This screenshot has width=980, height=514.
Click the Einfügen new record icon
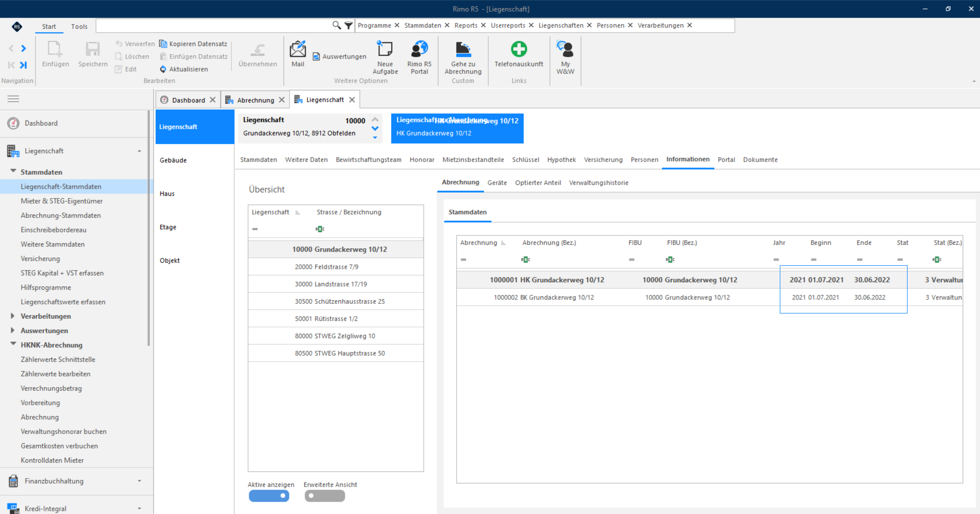[x=55, y=49]
